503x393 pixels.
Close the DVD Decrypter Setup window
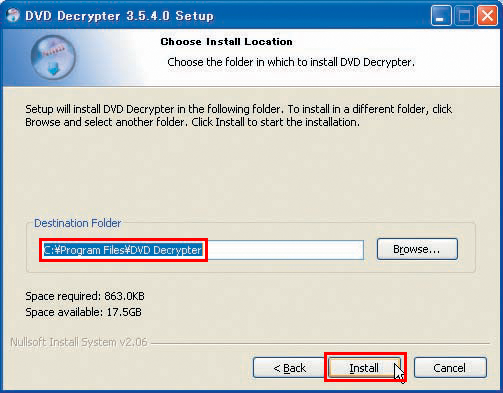487,16
